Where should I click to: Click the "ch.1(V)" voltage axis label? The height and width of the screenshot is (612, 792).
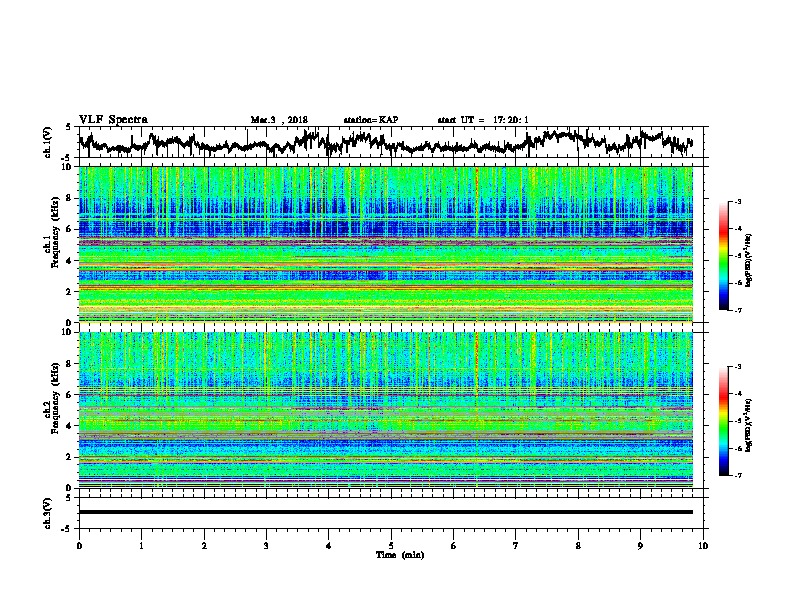48,142
